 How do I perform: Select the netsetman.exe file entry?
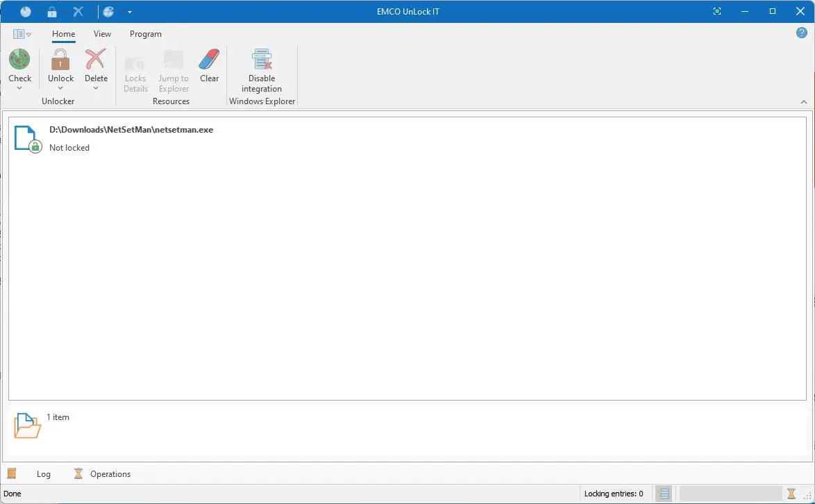click(407, 139)
